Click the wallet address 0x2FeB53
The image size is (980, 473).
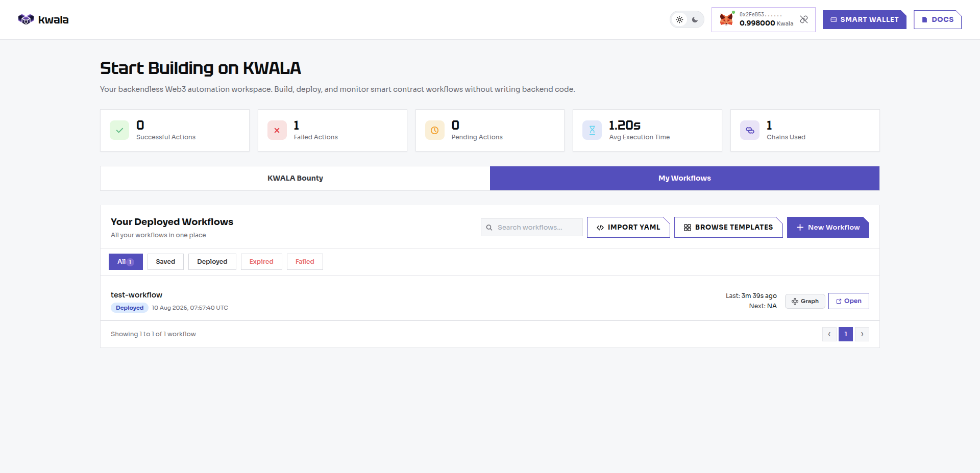[x=761, y=14]
